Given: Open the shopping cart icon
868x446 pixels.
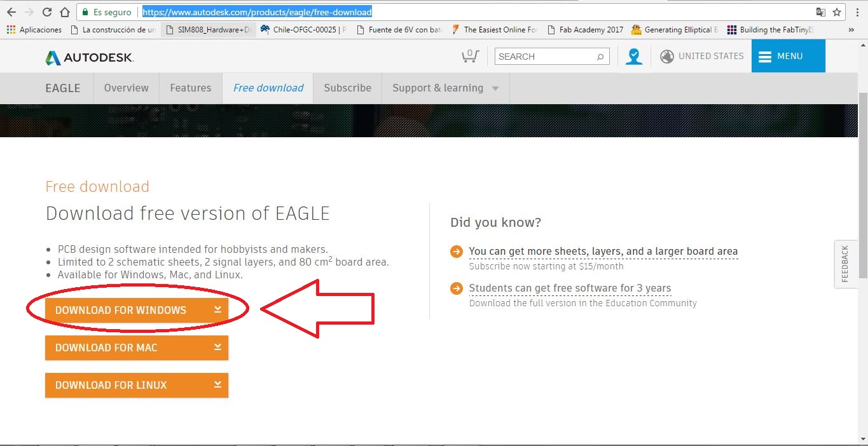Looking at the screenshot, I should point(470,56).
